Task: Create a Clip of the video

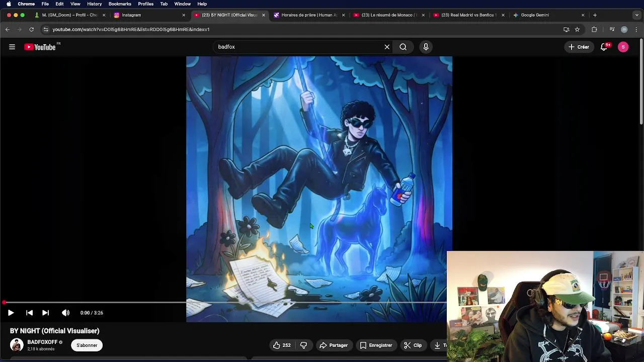Action: tap(413, 345)
